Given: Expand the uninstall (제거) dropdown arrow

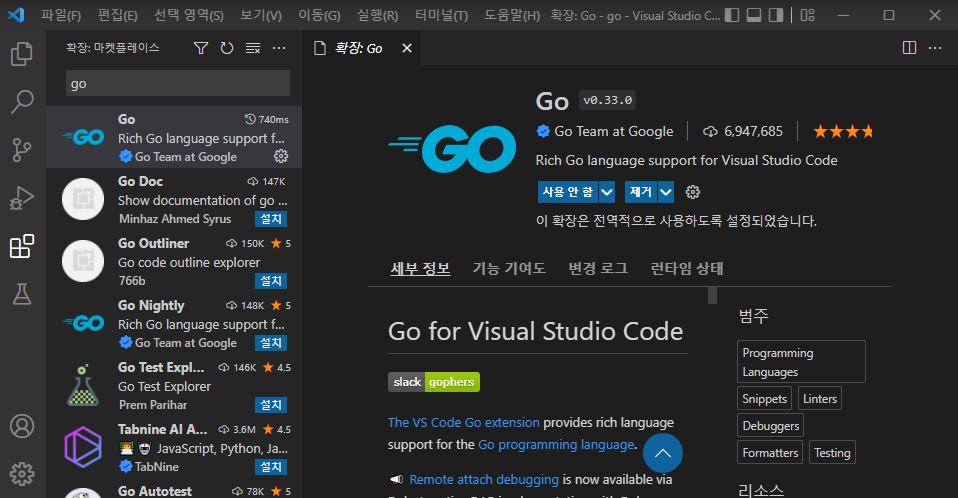Looking at the screenshot, I should click(x=666, y=192).
